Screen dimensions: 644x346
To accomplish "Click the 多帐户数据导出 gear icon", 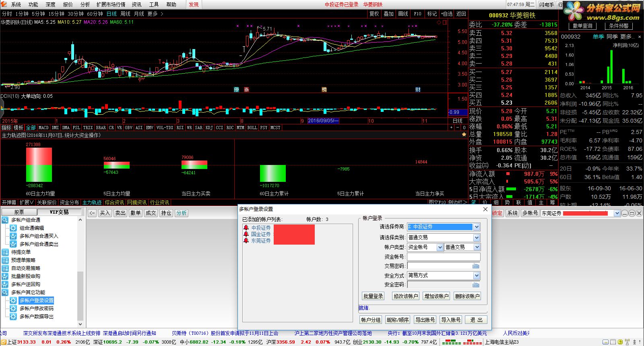I will click(x=13, y=317).
